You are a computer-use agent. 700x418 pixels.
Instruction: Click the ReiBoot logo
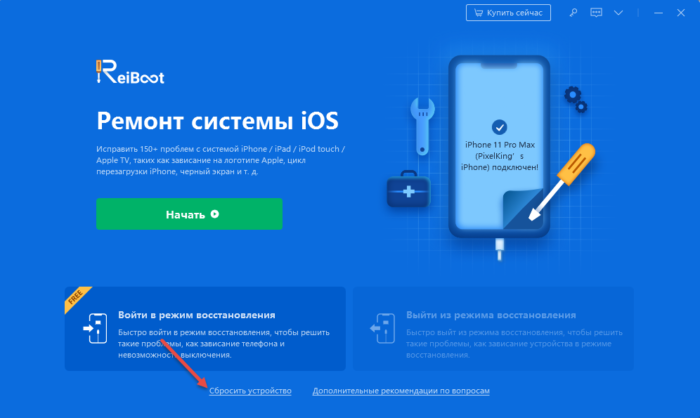pyautogui.click(x=130, y=72)
